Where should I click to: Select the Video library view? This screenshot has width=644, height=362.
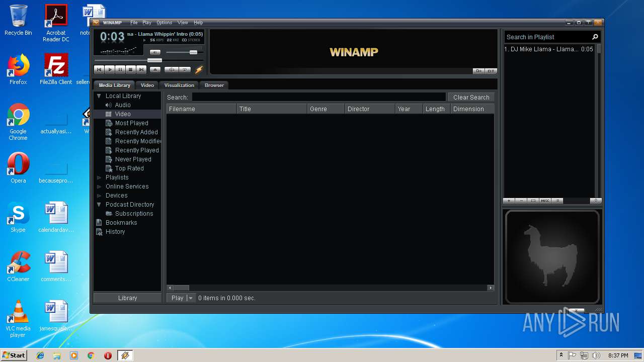click(x=123, y=114)
